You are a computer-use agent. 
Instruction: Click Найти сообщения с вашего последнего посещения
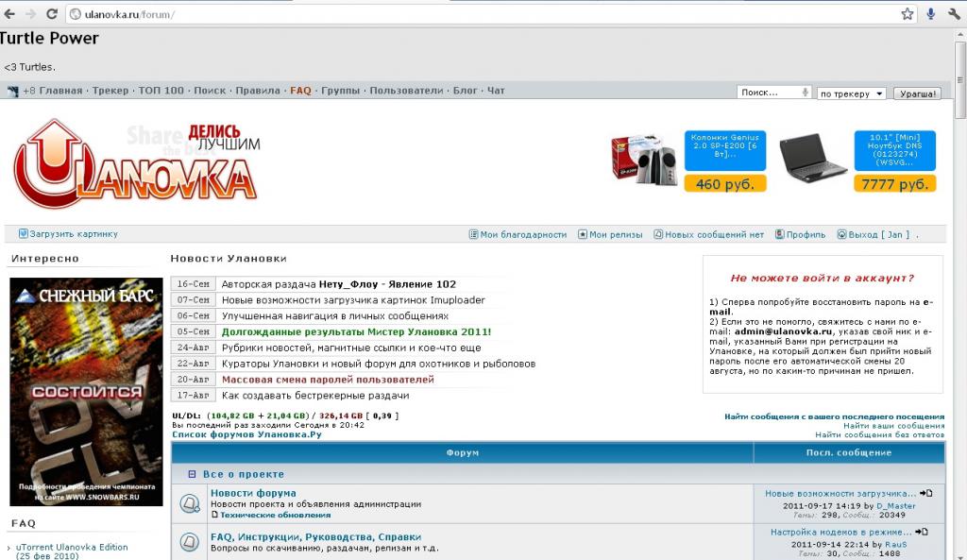(835, 416)
